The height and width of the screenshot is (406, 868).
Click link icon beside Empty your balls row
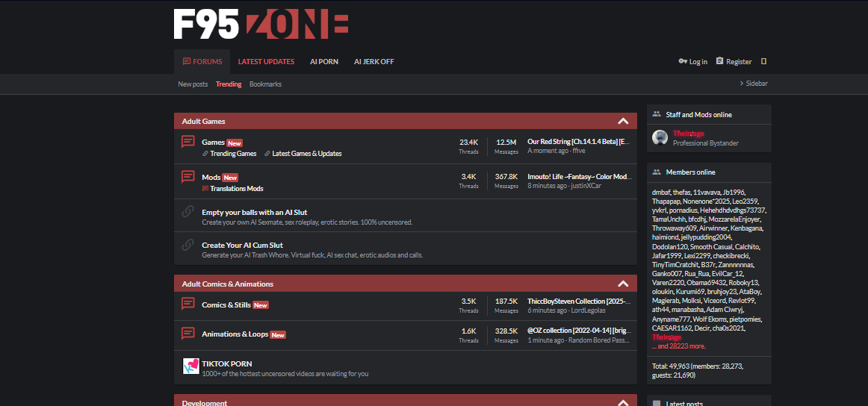tap(188, 211)
